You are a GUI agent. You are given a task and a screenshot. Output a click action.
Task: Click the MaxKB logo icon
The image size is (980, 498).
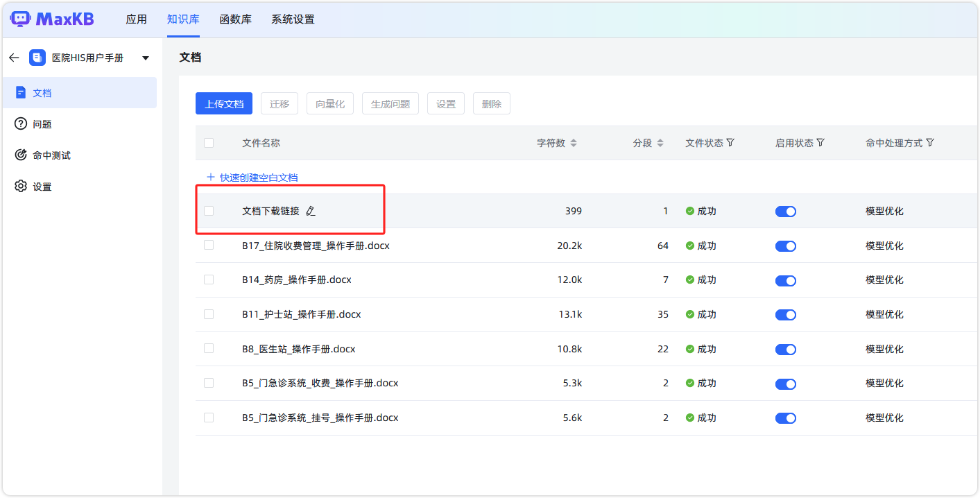click(x=19, y=19)
